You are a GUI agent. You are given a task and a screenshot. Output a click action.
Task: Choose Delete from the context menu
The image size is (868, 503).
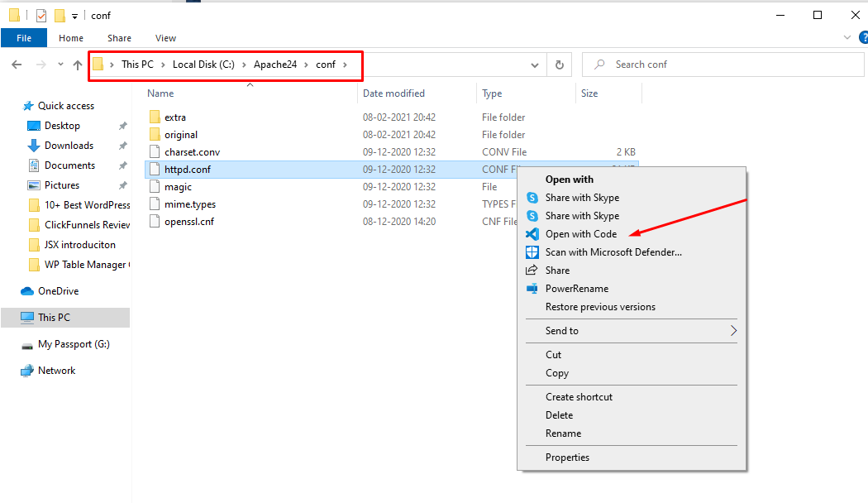pos(559,415)
